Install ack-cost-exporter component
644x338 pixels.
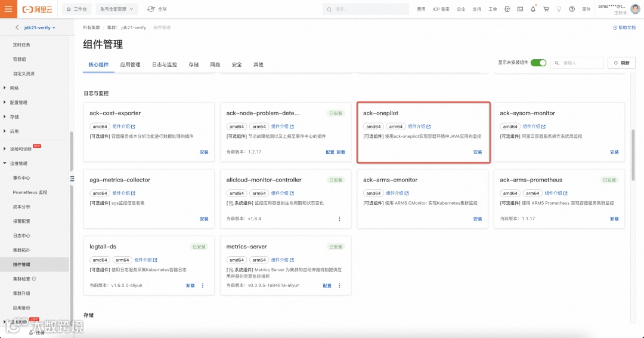click(x=204, y=152)
